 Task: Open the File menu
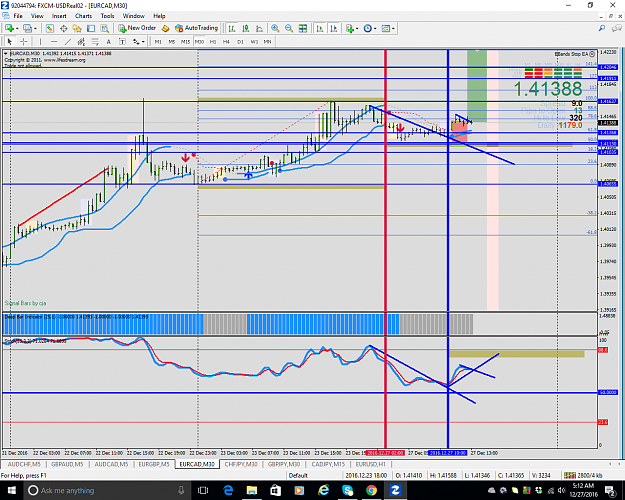click(x=18, y=16)
